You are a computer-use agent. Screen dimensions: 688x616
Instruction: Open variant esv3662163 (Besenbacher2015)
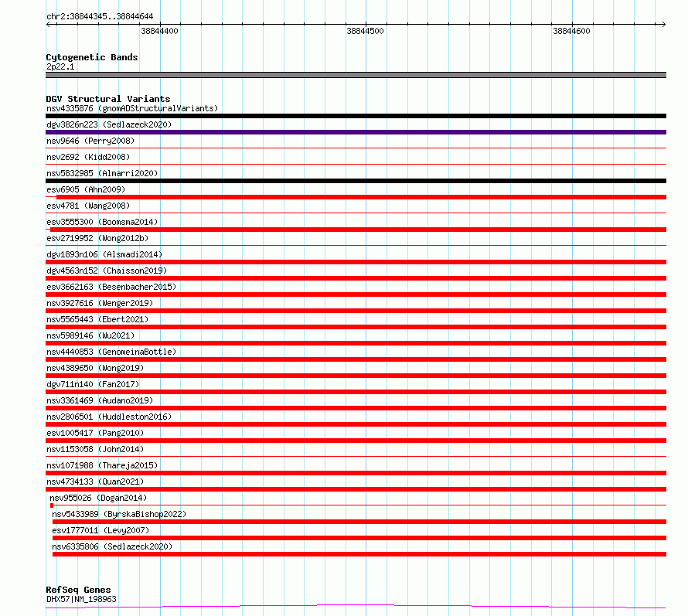(x=111, y=287)
